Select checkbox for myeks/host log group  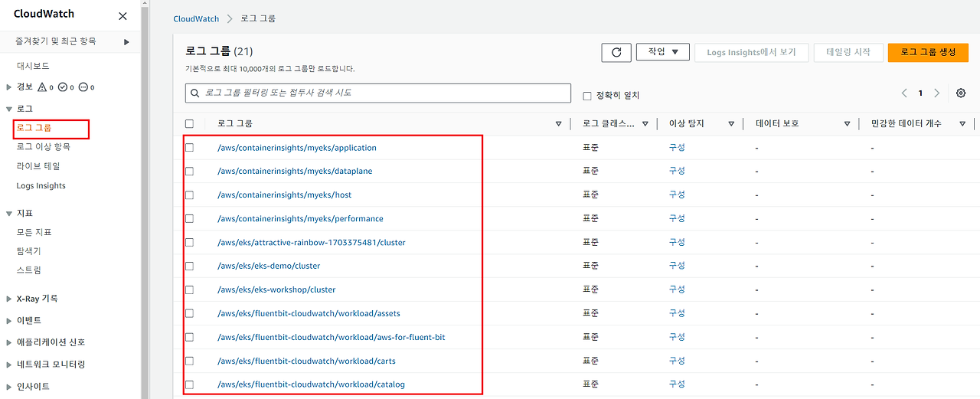coord(190,195)
